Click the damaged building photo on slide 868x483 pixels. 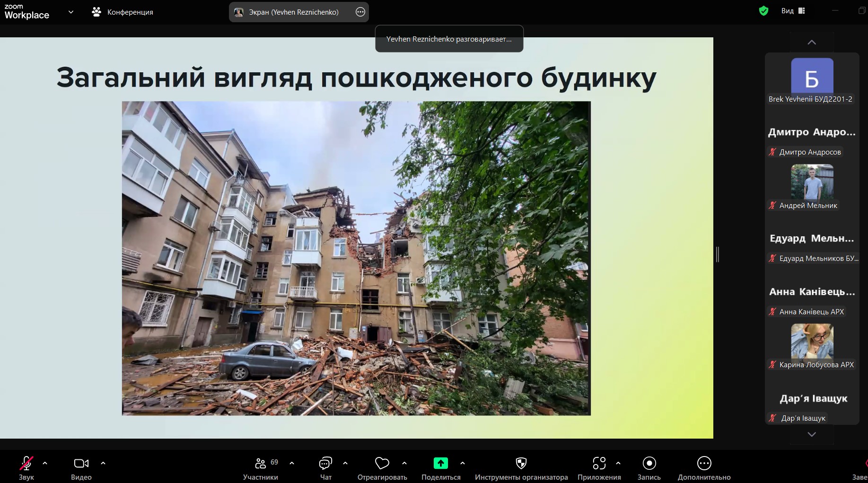356,258
